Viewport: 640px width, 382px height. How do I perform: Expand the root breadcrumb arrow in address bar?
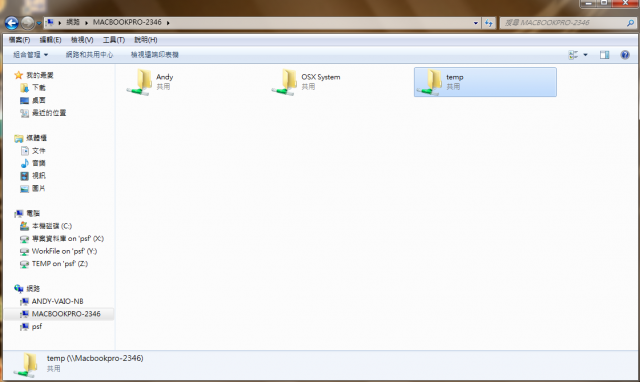(60, 23)
